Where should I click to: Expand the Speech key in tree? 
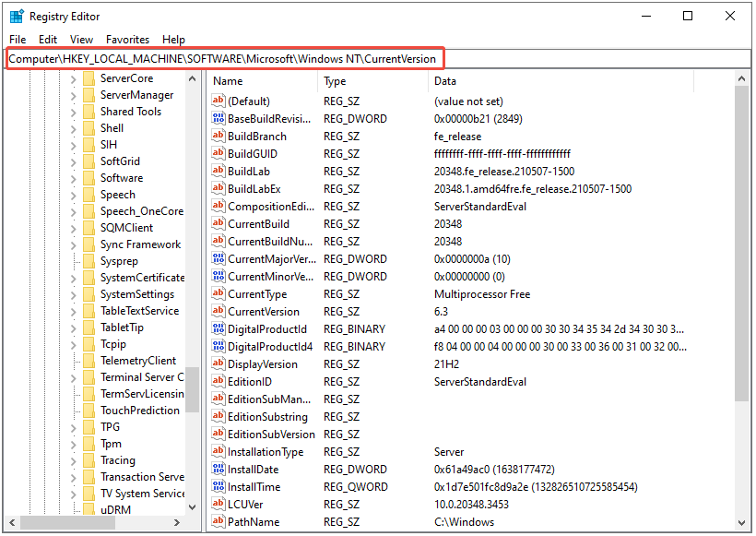(x=74, y=195)
